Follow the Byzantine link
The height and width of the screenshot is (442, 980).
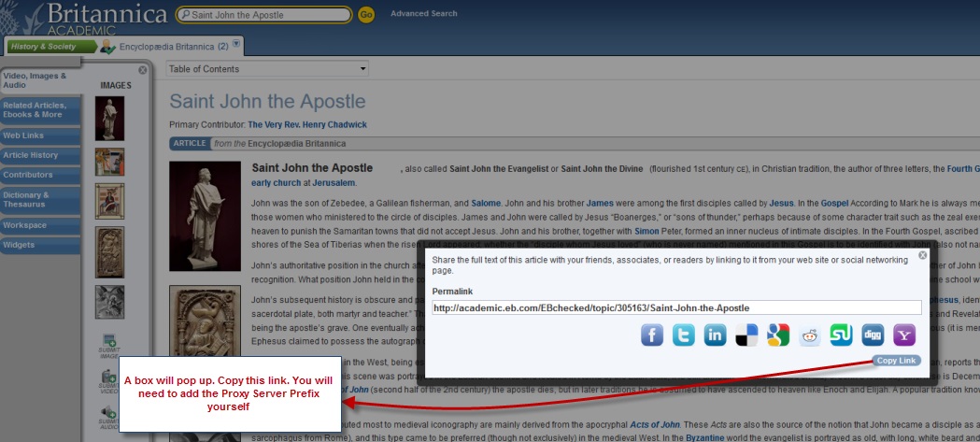(705, 437)
